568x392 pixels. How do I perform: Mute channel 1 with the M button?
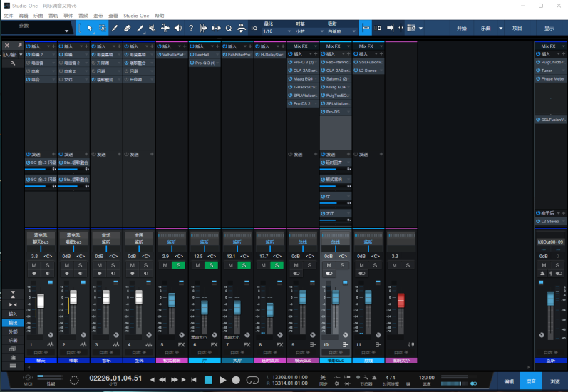34,265
